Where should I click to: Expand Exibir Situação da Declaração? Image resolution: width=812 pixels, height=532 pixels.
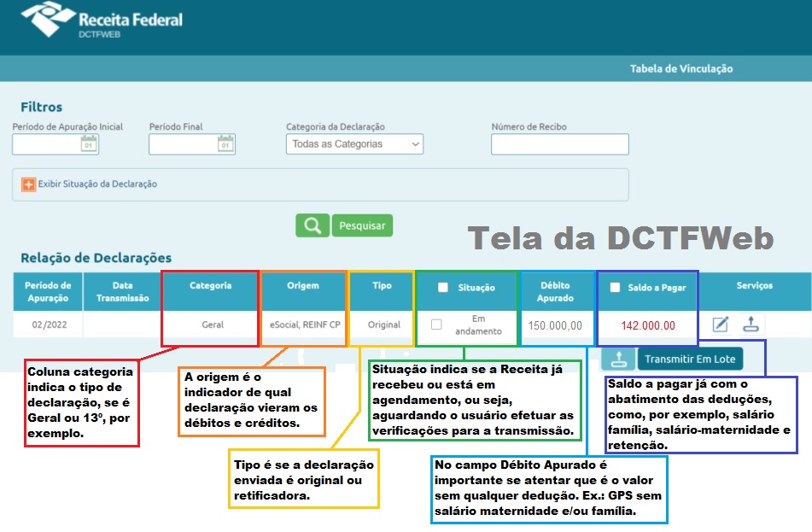[28, 184]
